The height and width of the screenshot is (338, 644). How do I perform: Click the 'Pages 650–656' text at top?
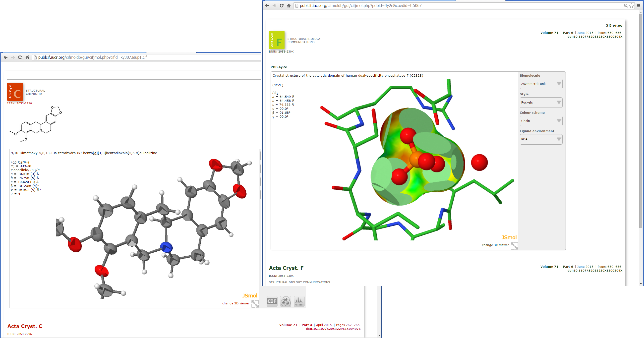[x=609, y=33]
